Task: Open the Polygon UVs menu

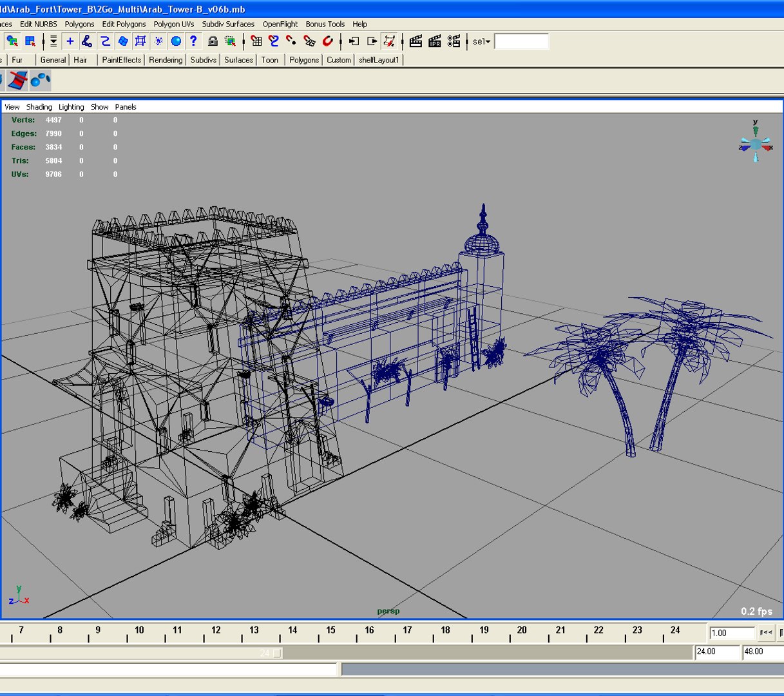Action: pos(174,24)
